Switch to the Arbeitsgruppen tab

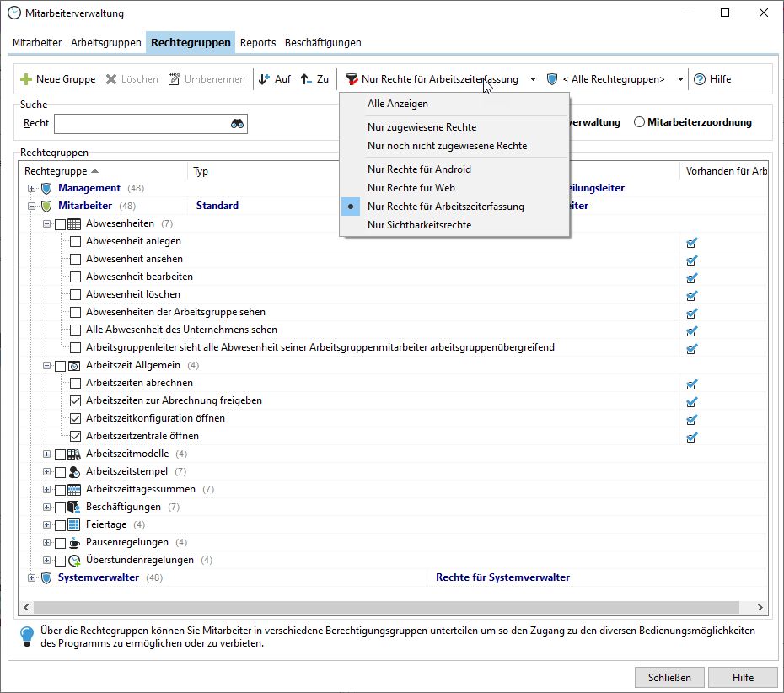click(105, 42)
